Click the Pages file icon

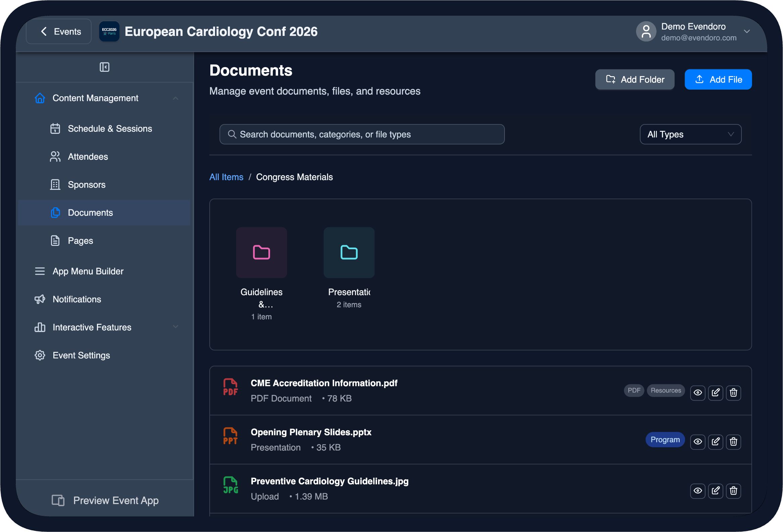[x=55, y=241]
